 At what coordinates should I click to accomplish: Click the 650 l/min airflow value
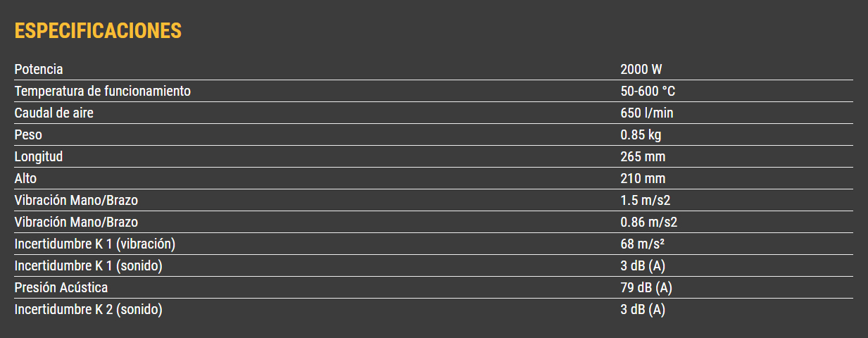coord(647,113)
